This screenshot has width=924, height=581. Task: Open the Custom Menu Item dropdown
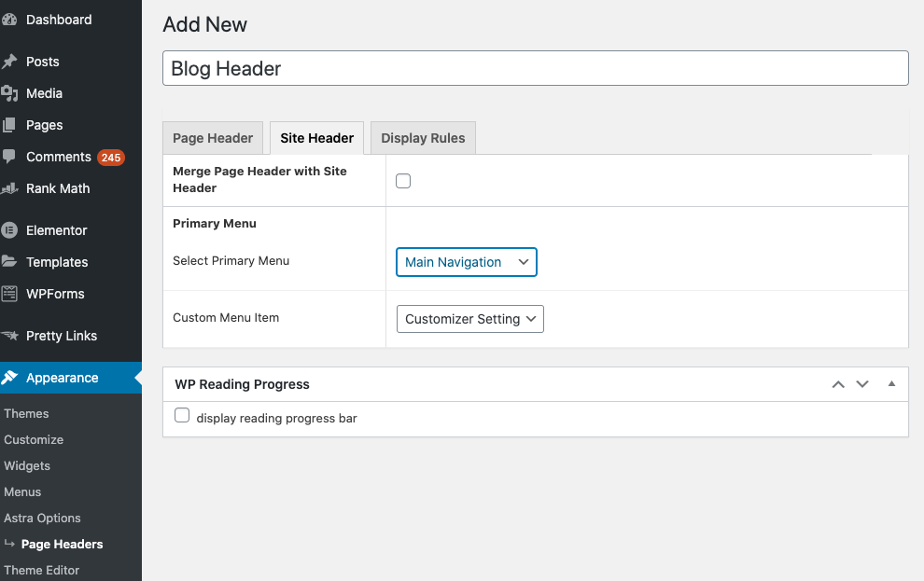tap(470, 319)
